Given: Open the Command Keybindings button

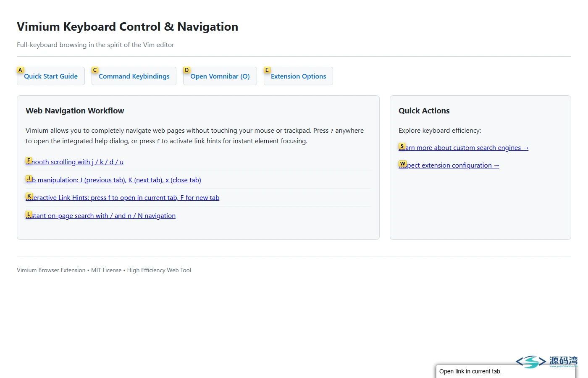Looking at the screenshot, I should click(x=134, y=76).
